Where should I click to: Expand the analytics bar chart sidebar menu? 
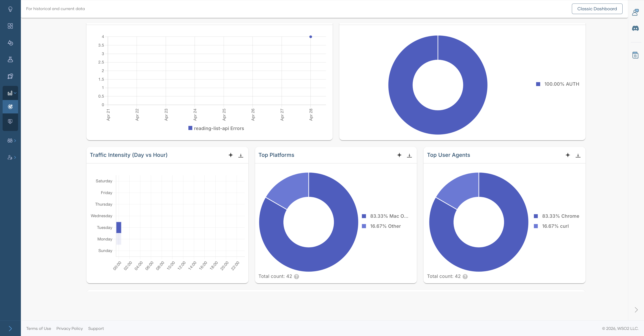10,93
